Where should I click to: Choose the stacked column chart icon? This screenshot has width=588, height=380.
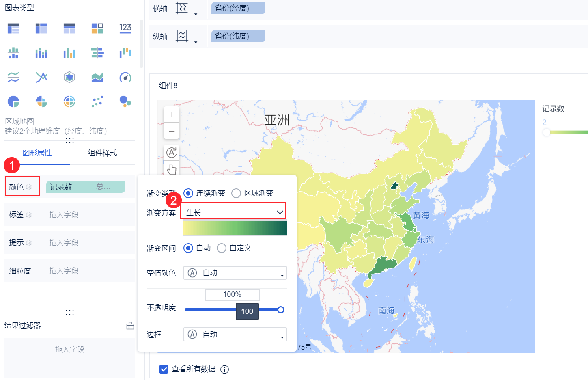click(x=41, y=53)
